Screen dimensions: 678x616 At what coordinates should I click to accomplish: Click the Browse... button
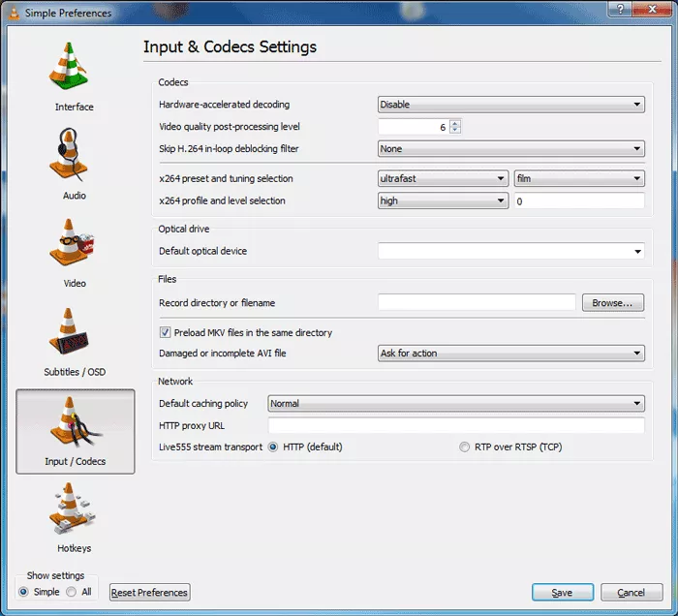[613, 303]
